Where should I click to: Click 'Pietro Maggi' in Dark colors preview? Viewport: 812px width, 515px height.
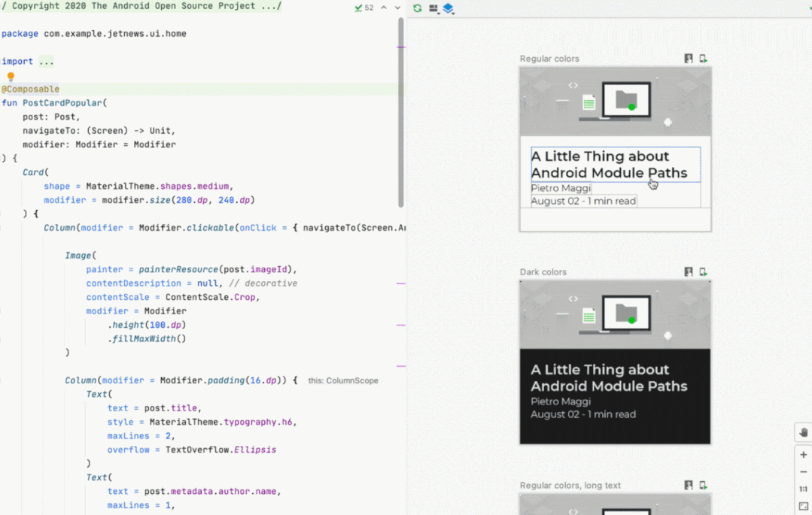click(561, 401)
